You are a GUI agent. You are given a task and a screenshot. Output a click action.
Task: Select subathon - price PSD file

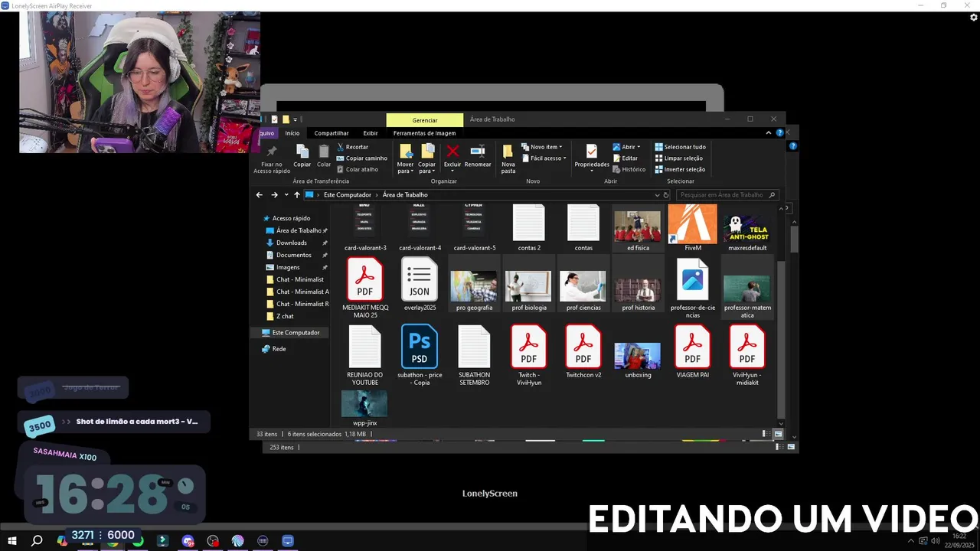click(420, 355)
